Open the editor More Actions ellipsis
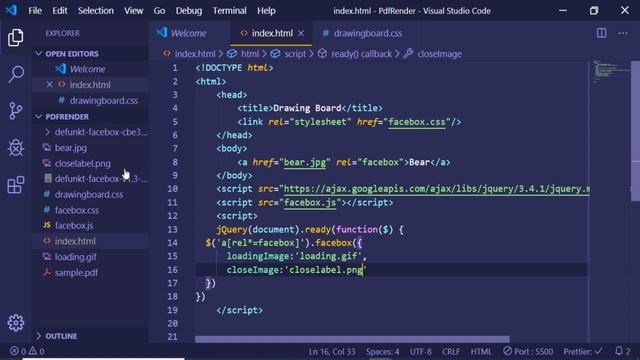The image size is (640, 360). (x=622, y=33)
